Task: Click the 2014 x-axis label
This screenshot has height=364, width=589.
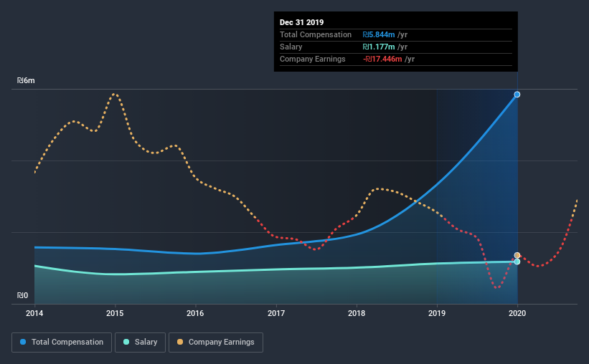Action: 34,313
